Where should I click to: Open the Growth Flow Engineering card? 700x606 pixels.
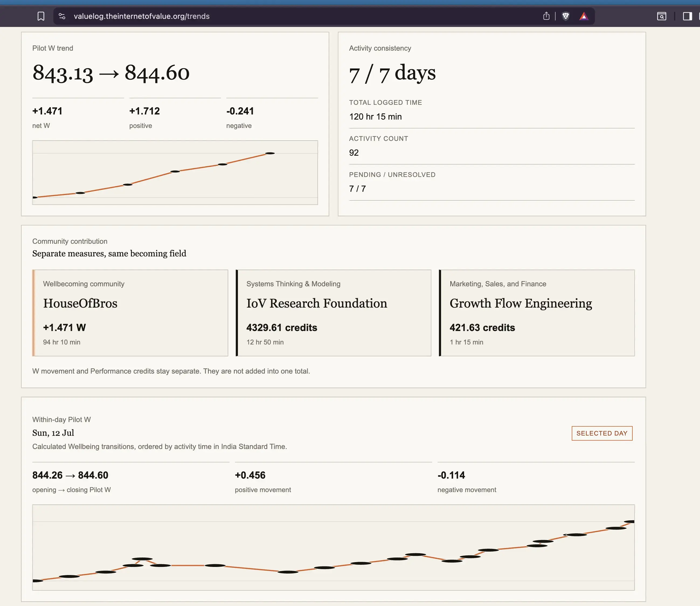pyautogui.click(x=537, y=313)
